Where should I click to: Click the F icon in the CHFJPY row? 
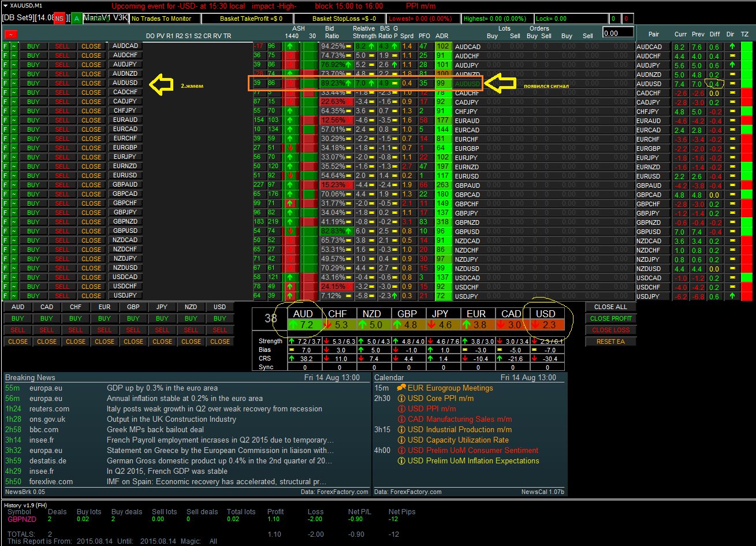(x=6, y=111)
